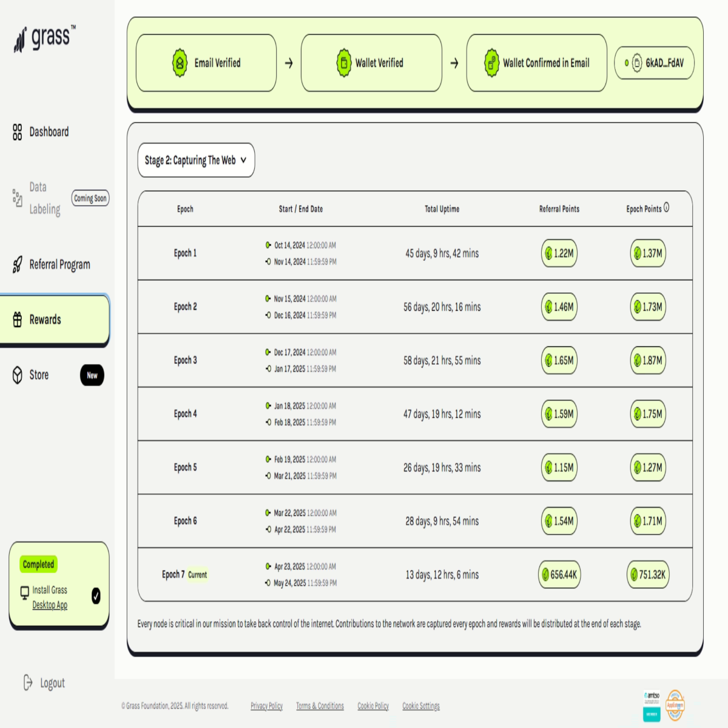Click Epoch 4 end date icon
This screenshot has height=728, width=728.
(268, 422)
